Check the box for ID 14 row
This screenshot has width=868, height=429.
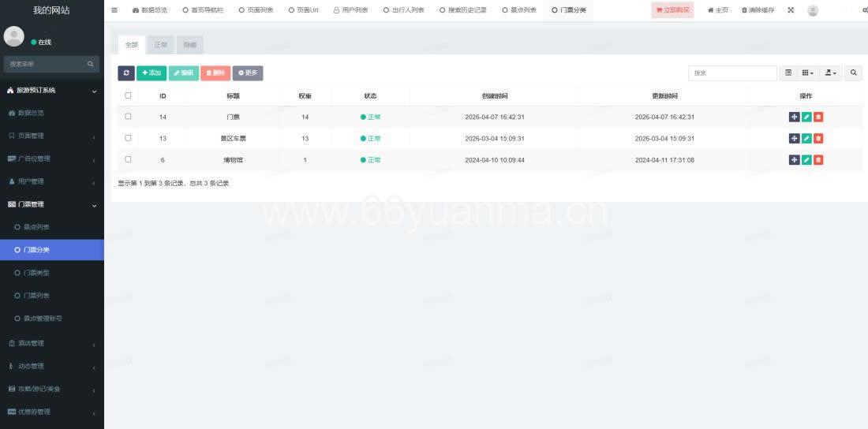[128, 116]
